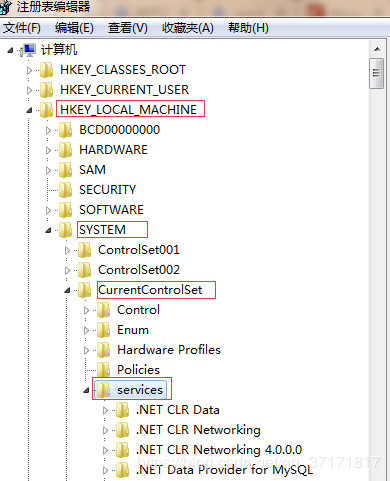Click the vertical scrollbar thumb
The height and width of the screenshot is (481, 390).
(377, 73)
